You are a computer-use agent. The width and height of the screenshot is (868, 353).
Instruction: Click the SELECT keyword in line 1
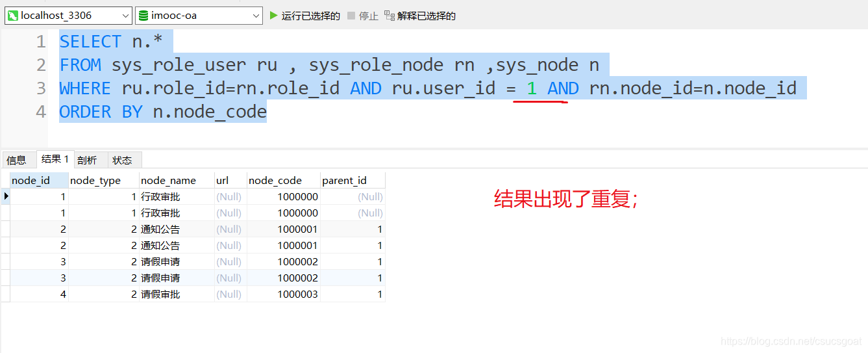pyautogui.click(x=90, y=42)
